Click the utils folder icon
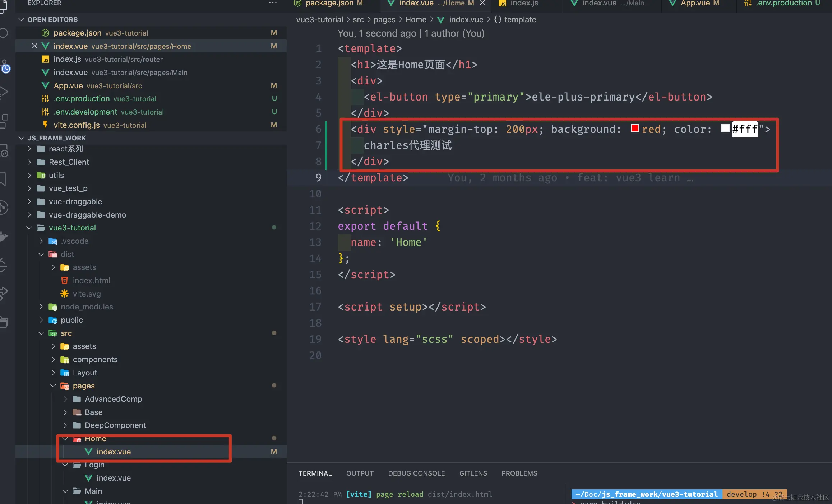 click(x=41, y=176)
